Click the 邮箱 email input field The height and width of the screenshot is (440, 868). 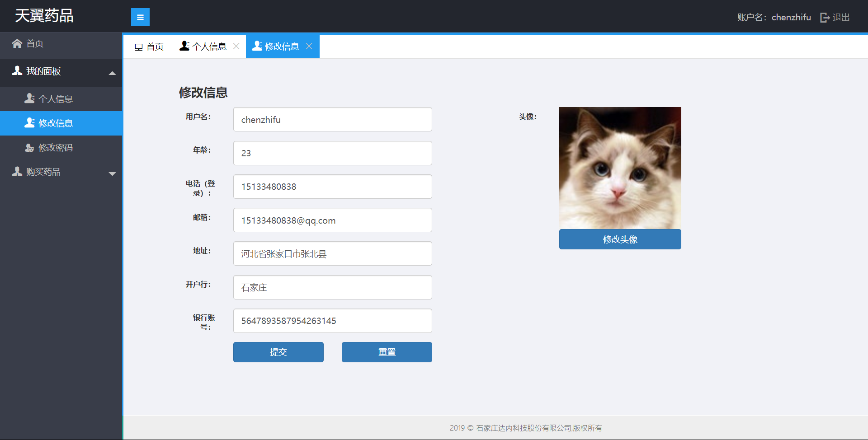(332, 220)
